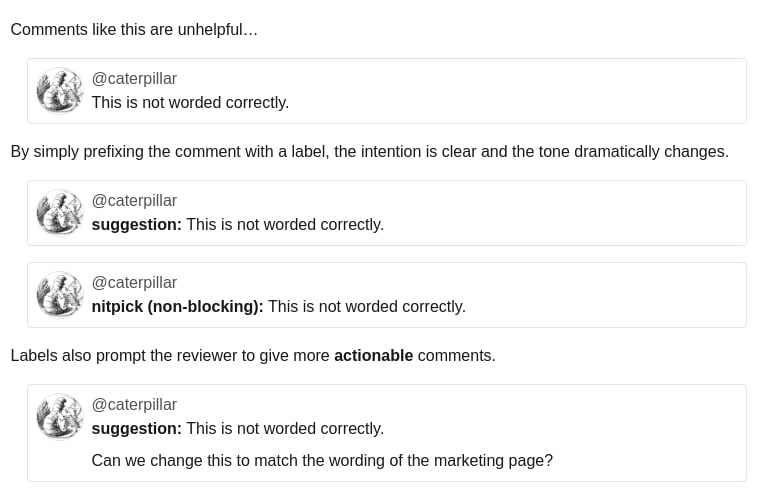The width and height of the screenshot is (758, 495).
Task: Click 'Labels also prompt the reviewer' sentence
Action: pos(253,355)
